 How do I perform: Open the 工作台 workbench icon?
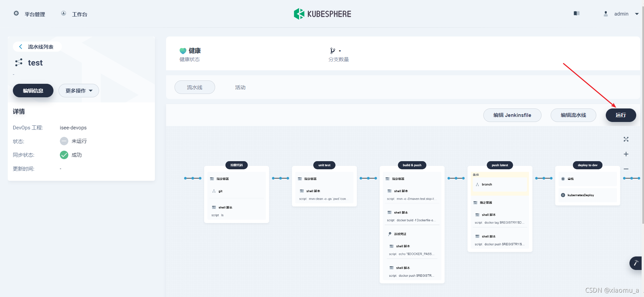[x=64, y=14]
